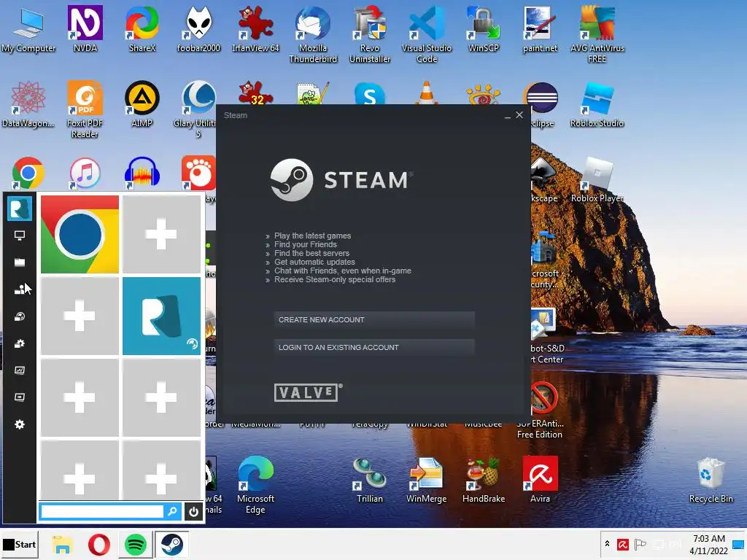This screenshot has width=747, height=560.
Task: Click the empty plus tile beside Chrome tile
Action: coord(161,234)
